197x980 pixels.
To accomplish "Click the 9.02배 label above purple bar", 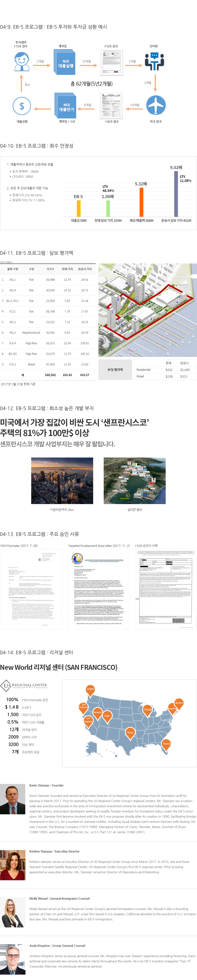I will click(176, 167).
